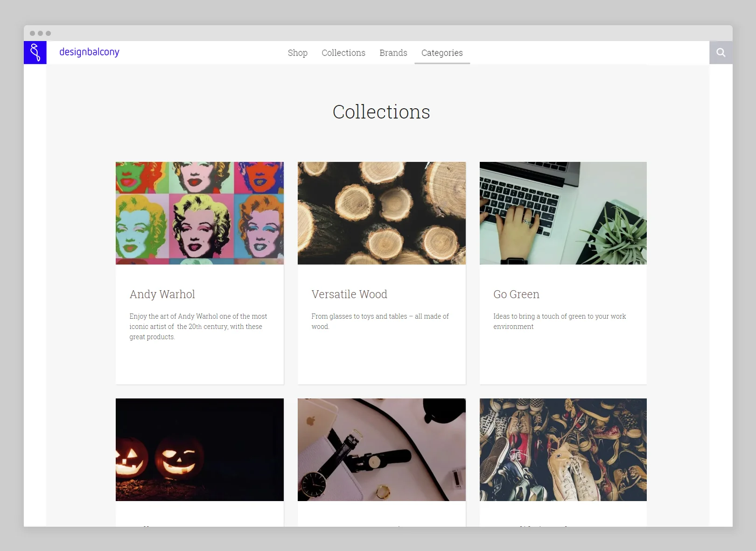Open the search magnifier icon
Image resolution: width=756 pixels, height=551 pixels.
coord(721,53)
